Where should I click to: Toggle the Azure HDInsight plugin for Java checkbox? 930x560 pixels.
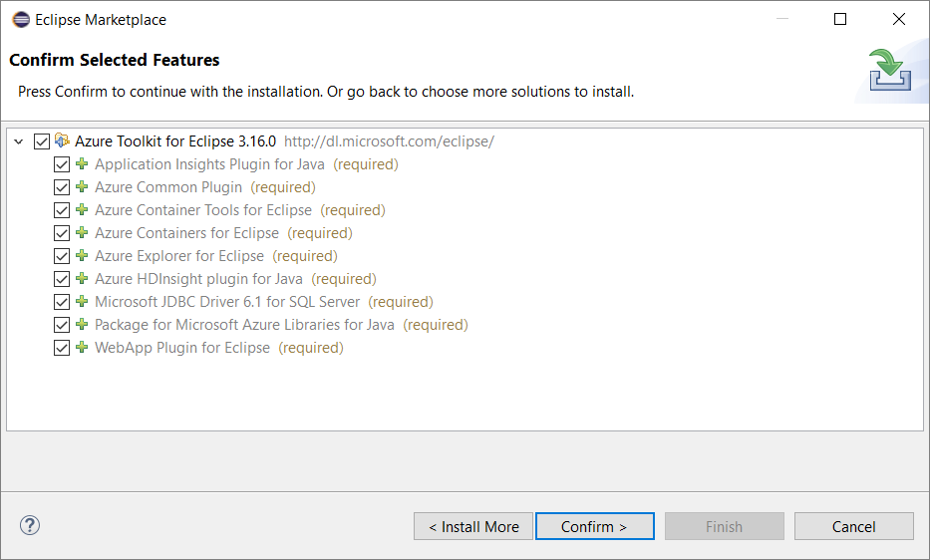(62, 279)
